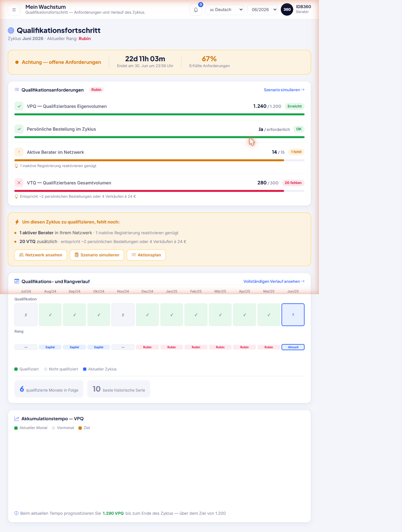Click the 20 fehlen badge
The width and height of the screenshot is (402, 532).
293,183
